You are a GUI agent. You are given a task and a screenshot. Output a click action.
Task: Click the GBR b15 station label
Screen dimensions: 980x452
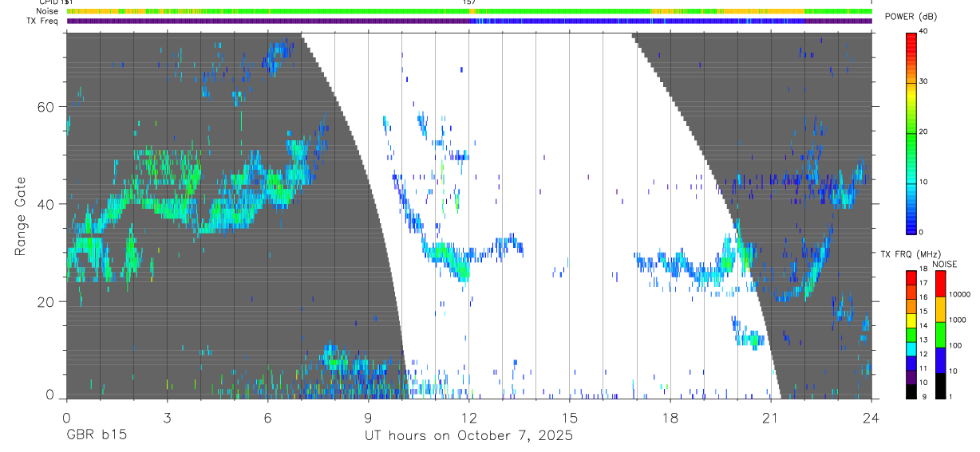[x=97, y=436]
